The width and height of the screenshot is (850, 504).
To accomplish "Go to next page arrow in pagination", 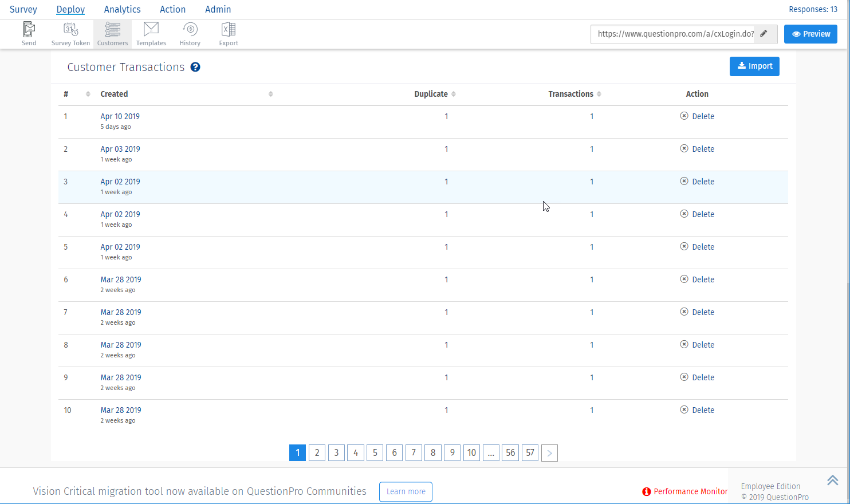I will pyautogui.click(x=549, y=453).
